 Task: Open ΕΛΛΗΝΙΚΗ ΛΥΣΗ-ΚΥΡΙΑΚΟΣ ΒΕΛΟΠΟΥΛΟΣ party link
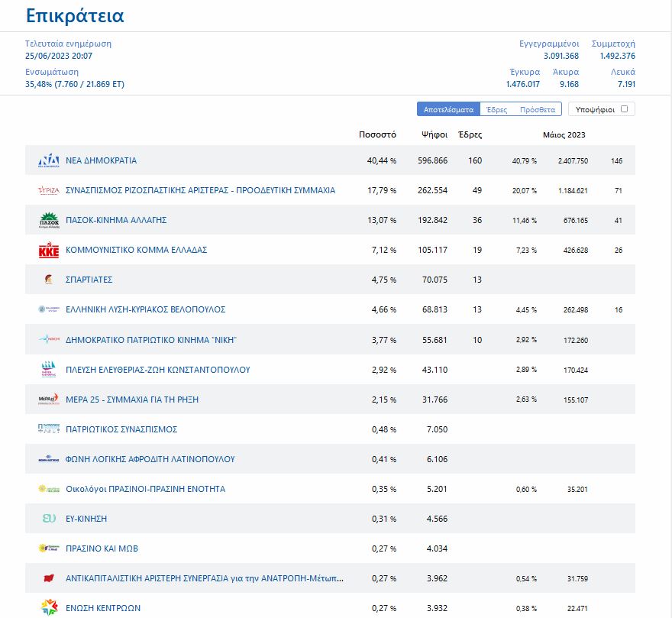[x=145, y=309]
